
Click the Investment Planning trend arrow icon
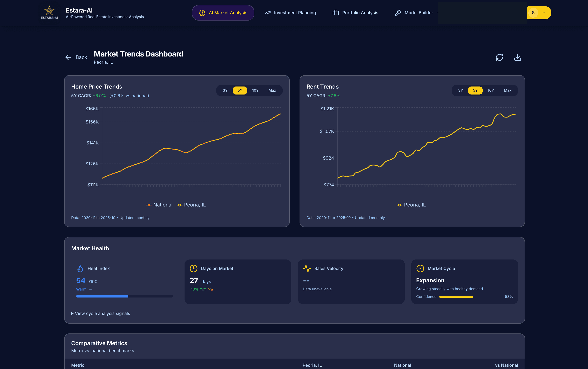(268, 13)
